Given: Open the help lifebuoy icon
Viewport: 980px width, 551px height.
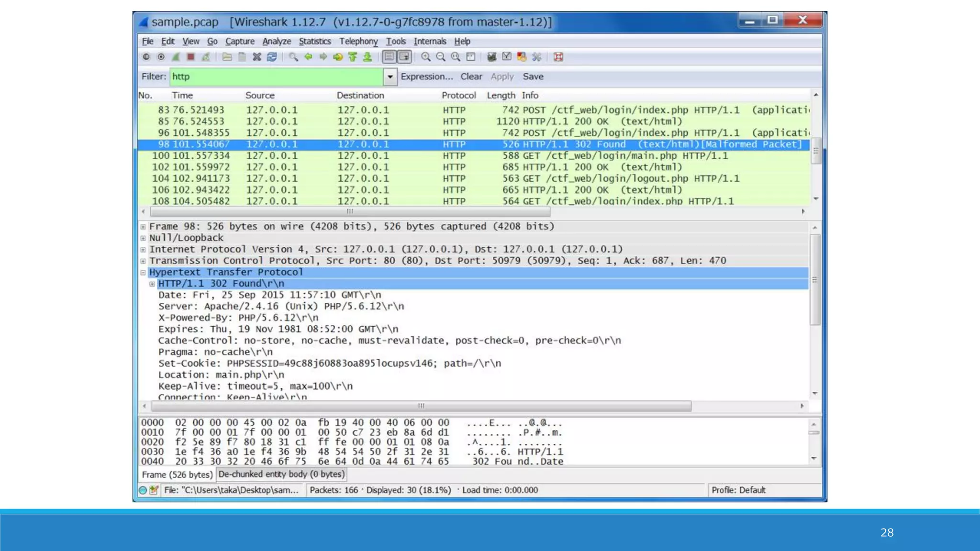Looking at the screenshot, I should pyautogui.click(x=558, y=57).
